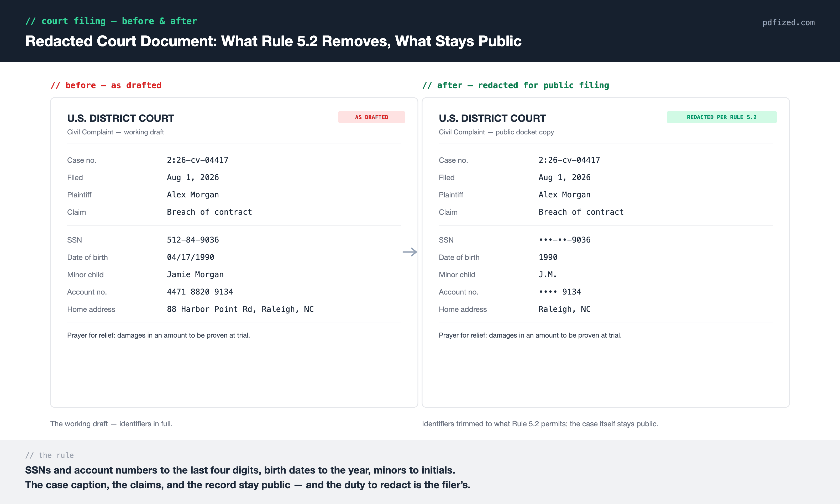The image size is (840, 504).
Task: Click 'Civil Complaint — public docket copy' subtitle
Action: coord(496,132)
